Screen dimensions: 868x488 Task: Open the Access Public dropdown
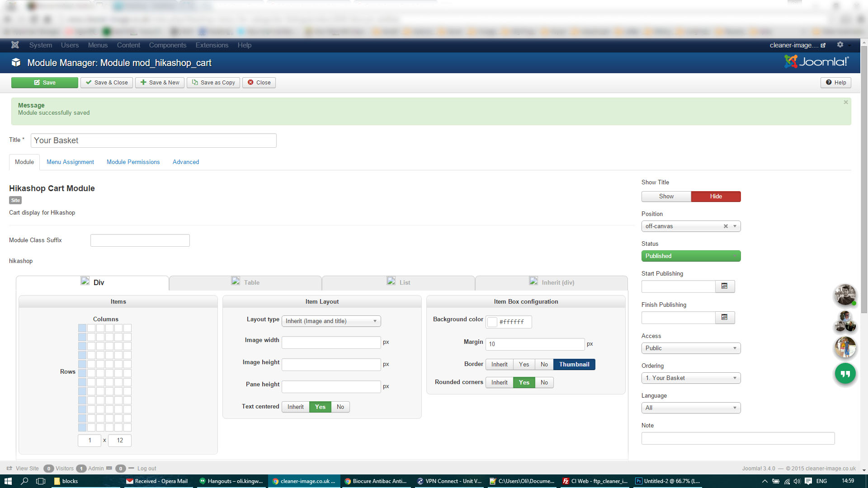click(x=690, y=348)
